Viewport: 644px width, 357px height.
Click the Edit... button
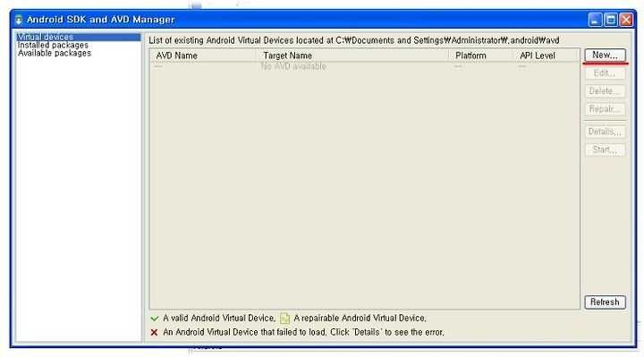[605, 73]
